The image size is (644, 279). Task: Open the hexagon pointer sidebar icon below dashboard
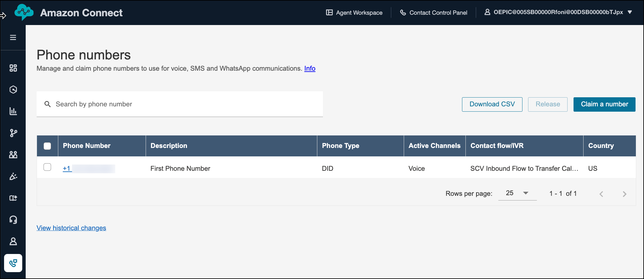pos(13,89)
